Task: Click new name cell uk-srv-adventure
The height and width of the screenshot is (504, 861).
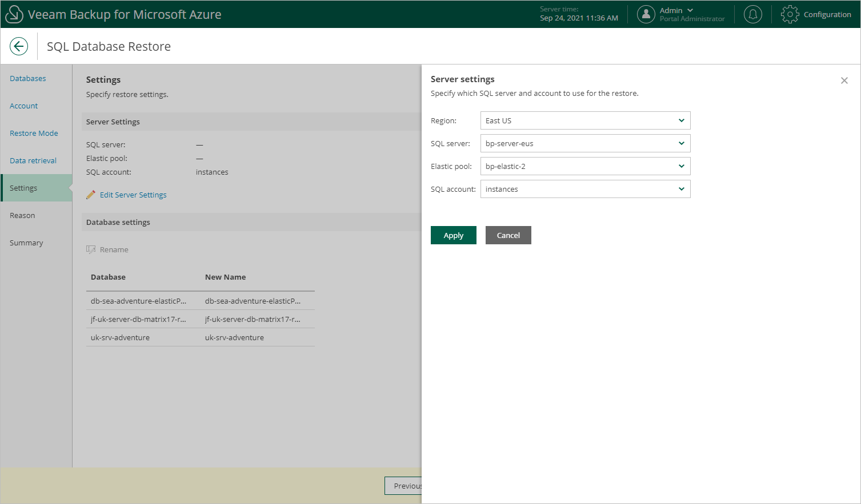Action: coord(234,337)
